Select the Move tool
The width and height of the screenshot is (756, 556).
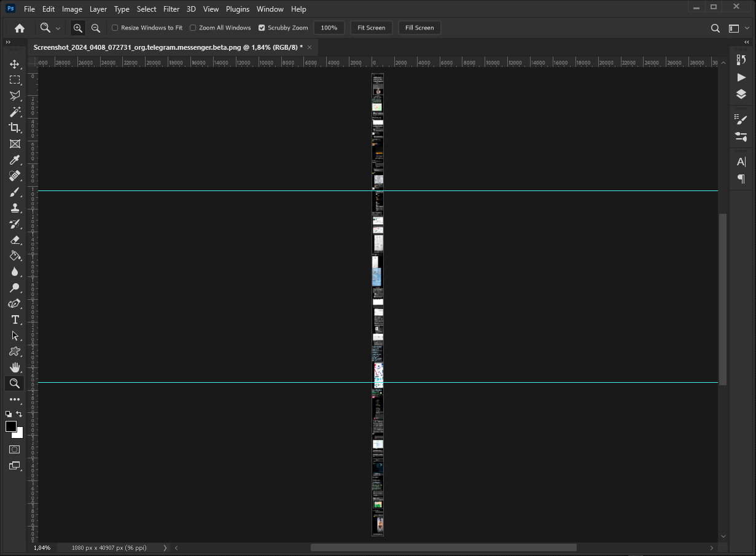pyautogui.click(x=15, y=63)
